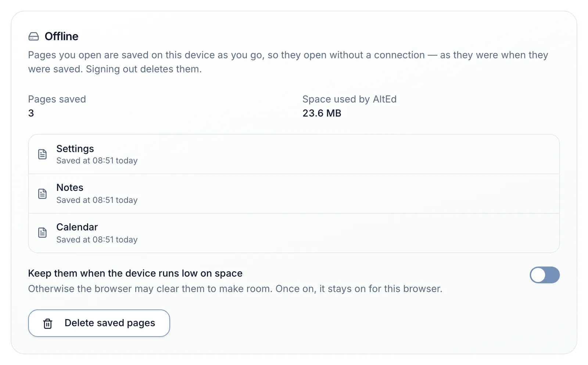This screenshot has height=365, width=588.
Task: Click 'Saved at 08:51 today' under Calendar
Action: coord(97,240)
